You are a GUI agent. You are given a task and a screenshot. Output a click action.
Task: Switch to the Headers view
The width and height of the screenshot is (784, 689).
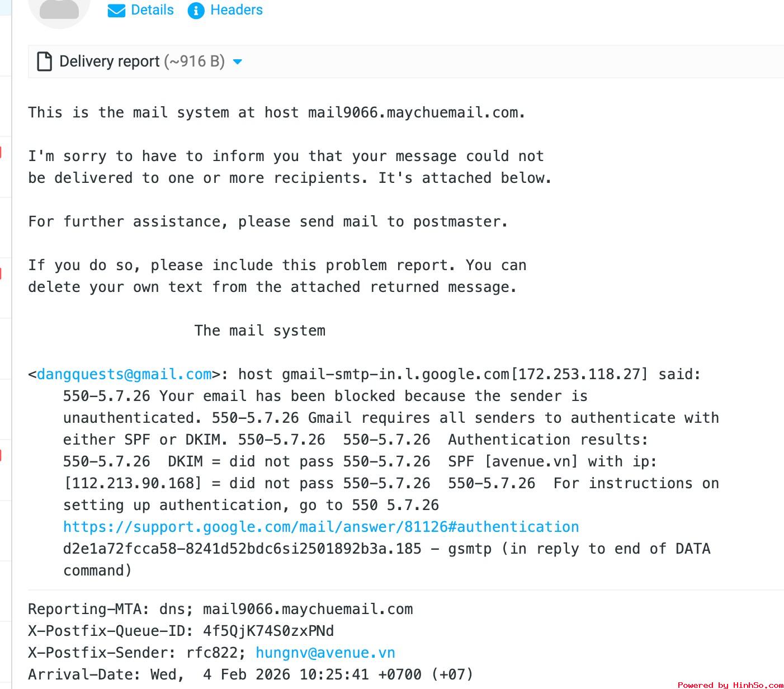tap(236, 10)
